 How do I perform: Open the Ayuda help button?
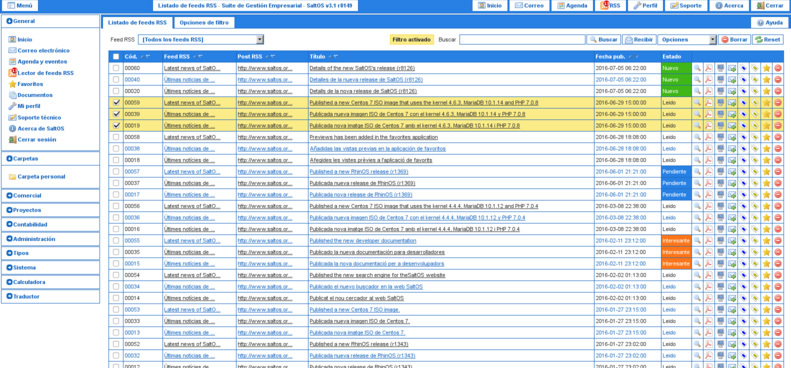coord(769,23)
